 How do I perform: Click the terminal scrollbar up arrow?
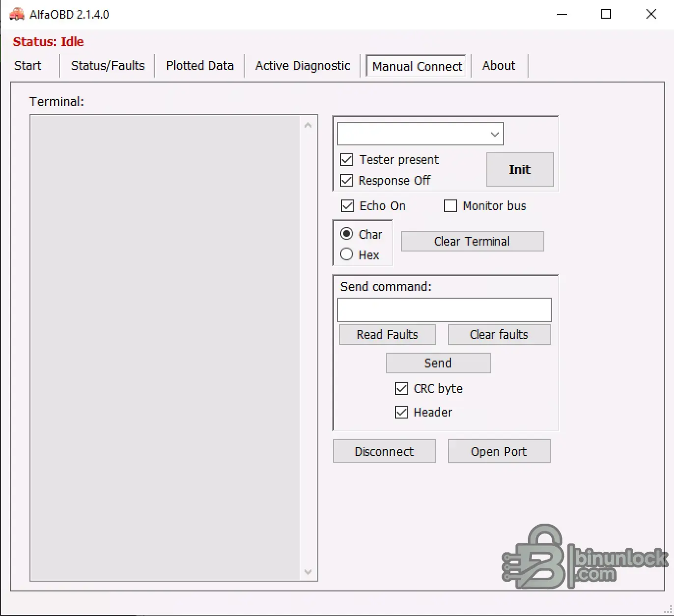pos(308,125)
